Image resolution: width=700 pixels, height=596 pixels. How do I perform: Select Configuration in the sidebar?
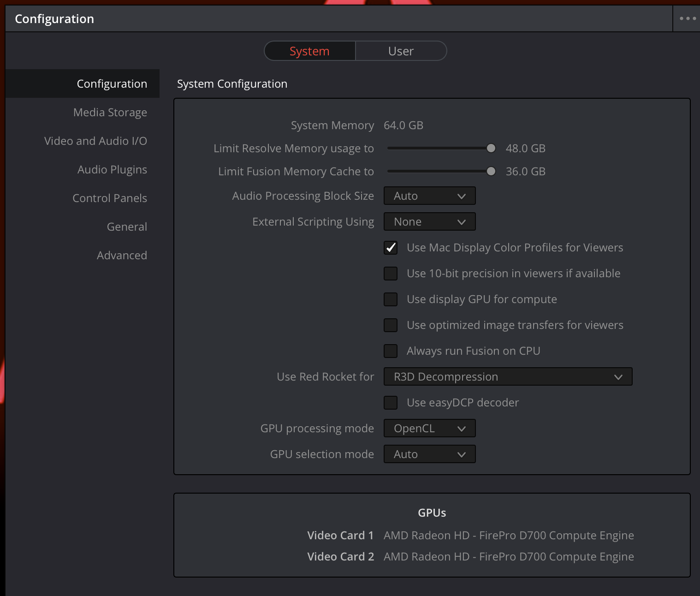83,83
